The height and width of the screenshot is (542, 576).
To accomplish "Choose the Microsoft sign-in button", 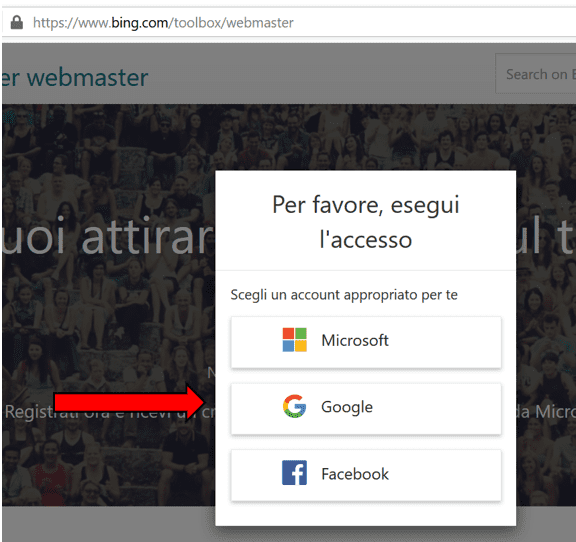I will pos(366,342).
